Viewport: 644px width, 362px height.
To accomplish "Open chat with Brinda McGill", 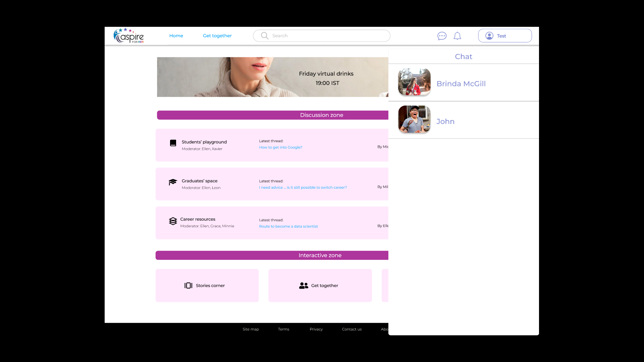I will pos(461,84).
